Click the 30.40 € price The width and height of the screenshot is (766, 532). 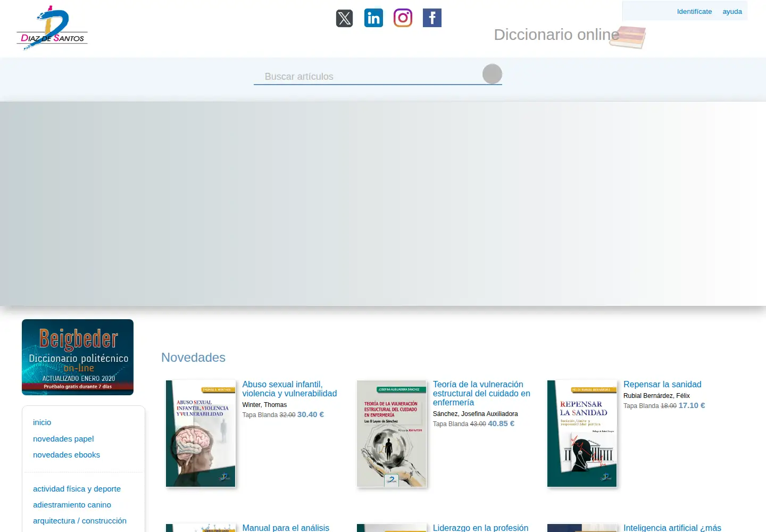click(311, 414)
